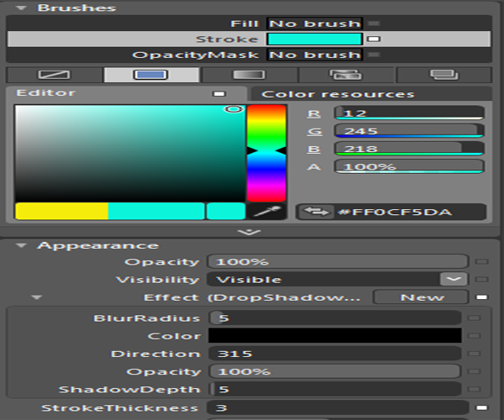Open advanced options marker for Effect

point(481,297)
